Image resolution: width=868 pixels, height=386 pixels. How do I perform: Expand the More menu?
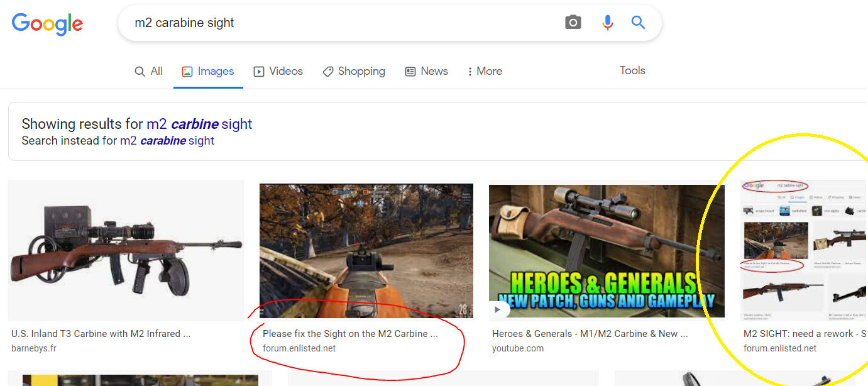click(485, 71)
